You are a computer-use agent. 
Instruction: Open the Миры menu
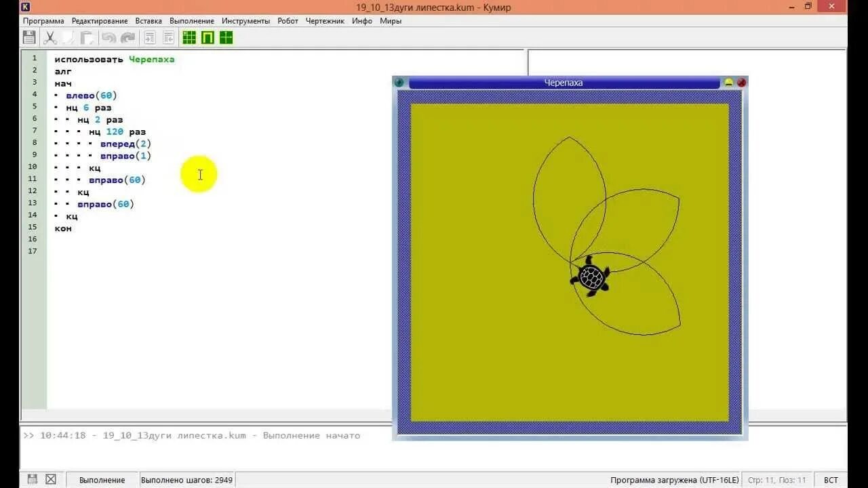391,21
